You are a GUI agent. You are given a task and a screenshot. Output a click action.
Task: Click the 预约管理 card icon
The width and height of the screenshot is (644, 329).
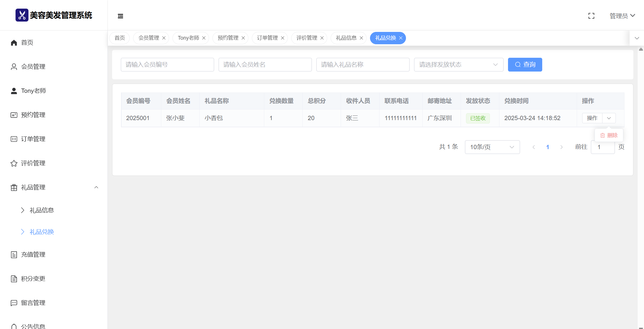coord(14,115)
